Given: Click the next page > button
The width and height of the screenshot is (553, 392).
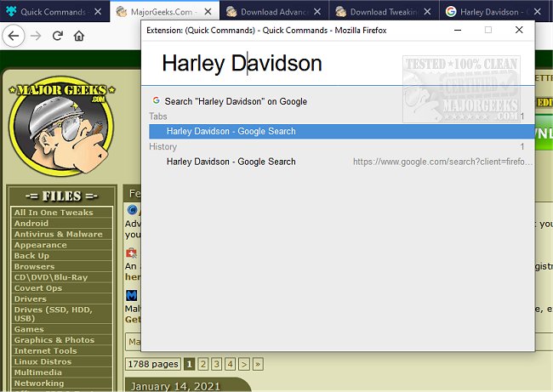Looking at the screenshot, I should (244, 364).
